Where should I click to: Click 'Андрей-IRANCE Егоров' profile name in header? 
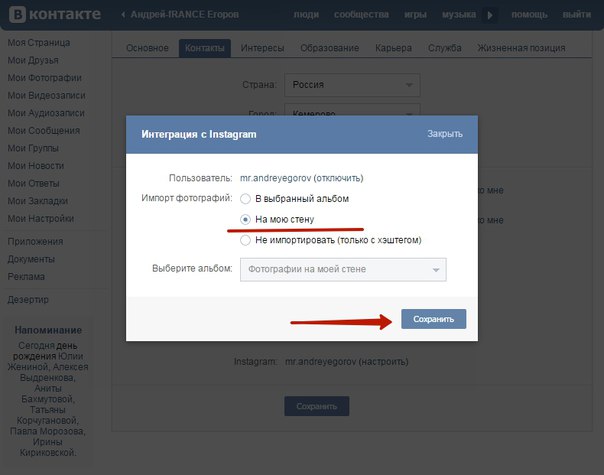pos(185,15)
